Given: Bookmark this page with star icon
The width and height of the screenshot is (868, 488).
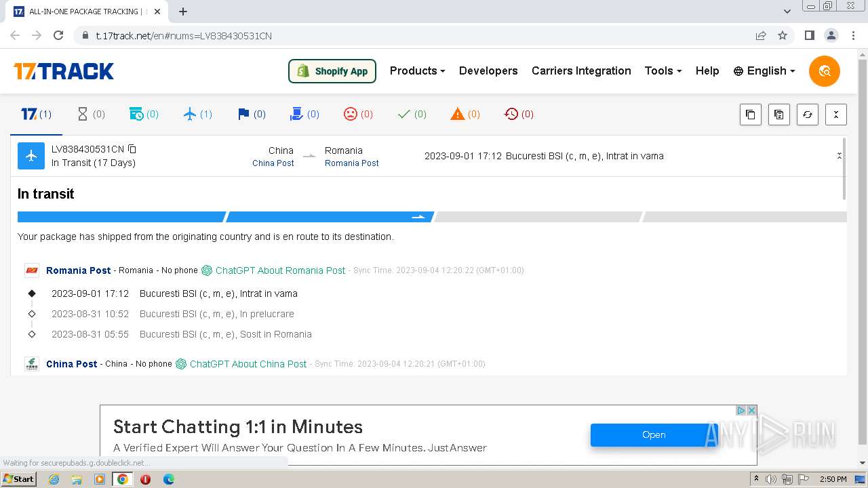Looking at the screenshot, I should (x=783, y=35).
